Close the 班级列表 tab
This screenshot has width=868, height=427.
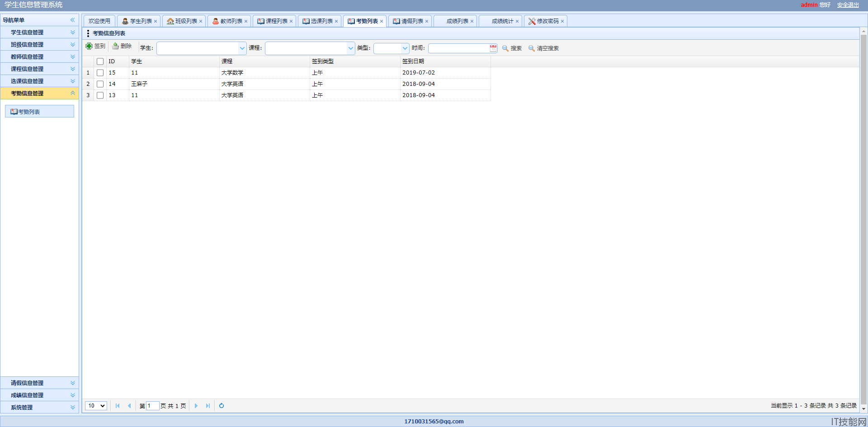click(201, 21)
